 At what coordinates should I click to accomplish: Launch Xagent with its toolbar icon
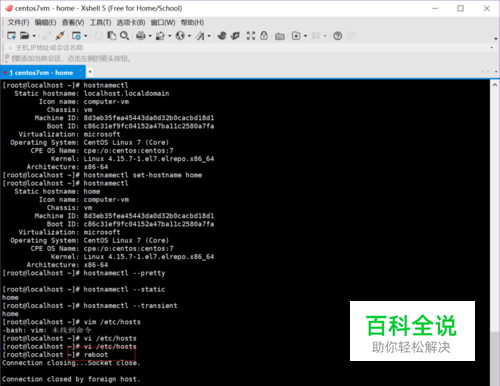click(235, 36)
